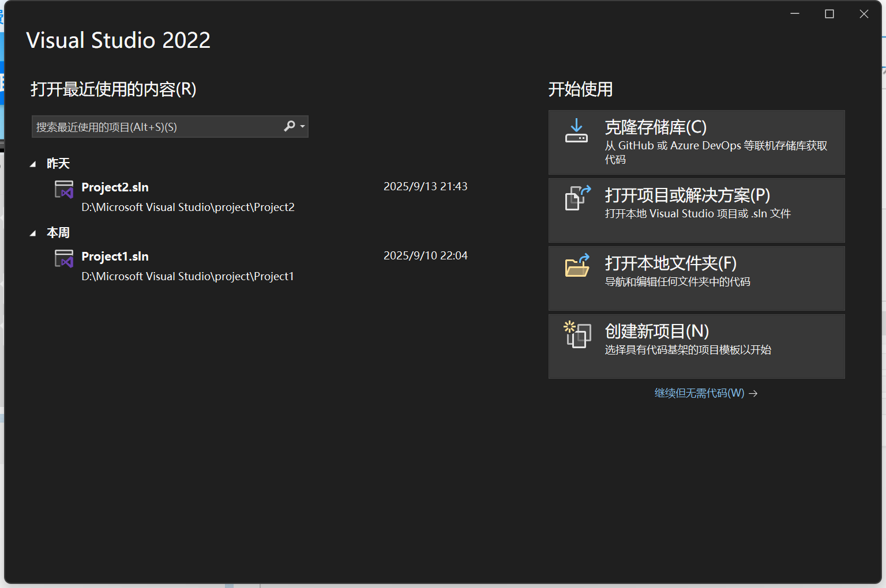Open the search options dropdown arrow
886x588 pixels.
302,126
